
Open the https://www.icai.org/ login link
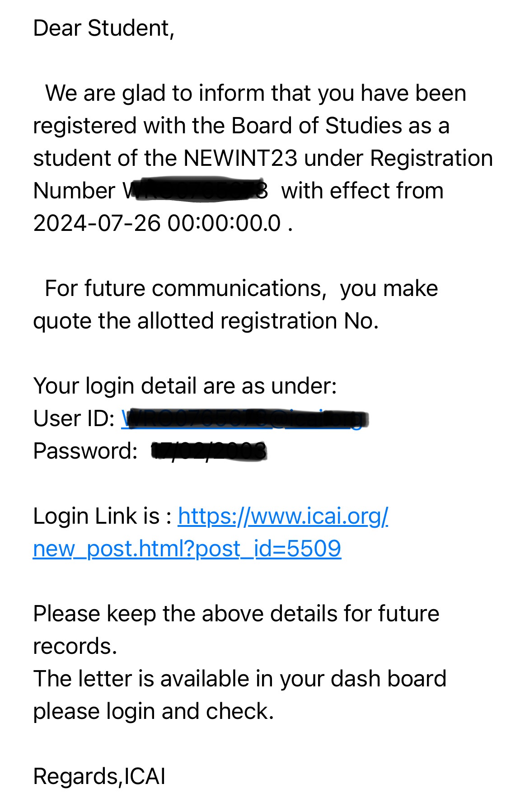coord(283,516)
